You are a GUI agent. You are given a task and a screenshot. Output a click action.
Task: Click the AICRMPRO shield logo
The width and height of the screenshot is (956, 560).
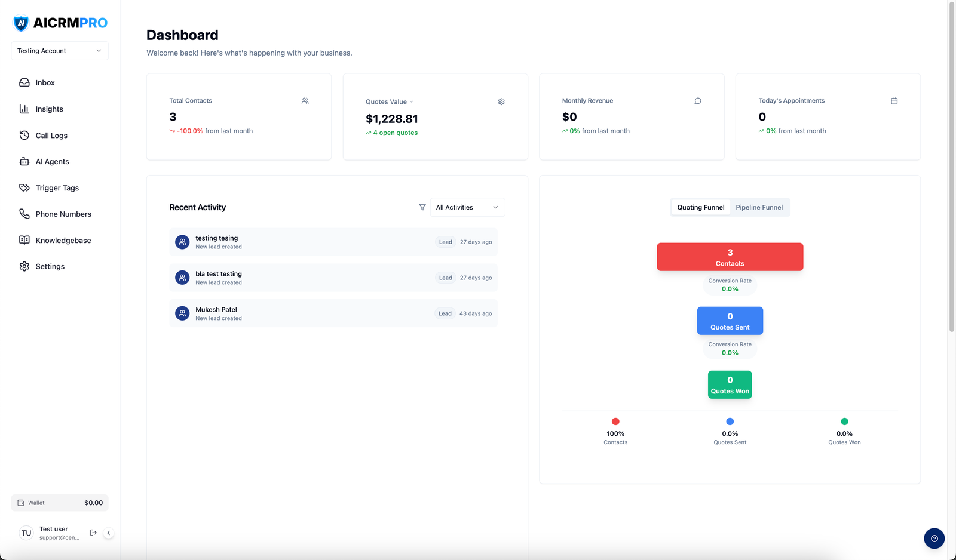click(x=21, y=23)
